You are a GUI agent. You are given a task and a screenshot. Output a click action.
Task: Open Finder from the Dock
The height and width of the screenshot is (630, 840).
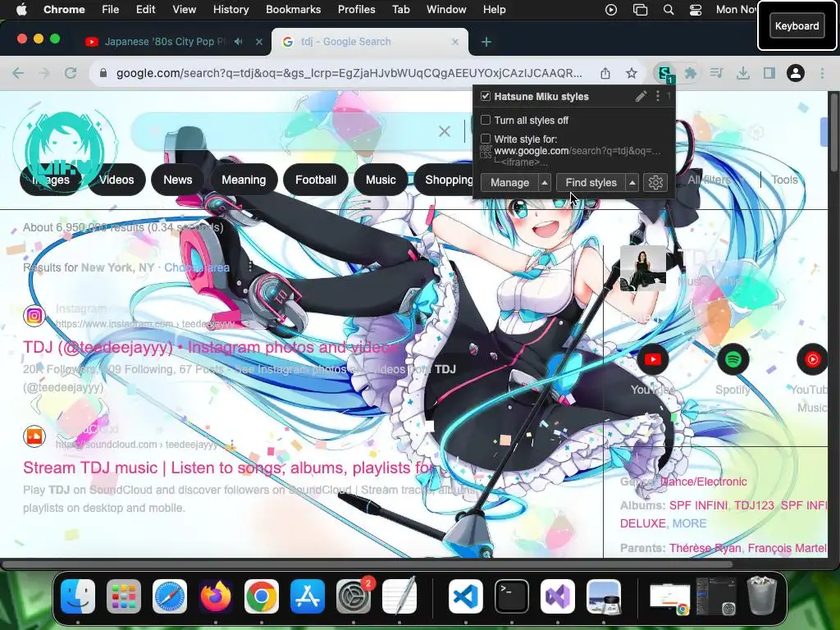click(78, 596)
